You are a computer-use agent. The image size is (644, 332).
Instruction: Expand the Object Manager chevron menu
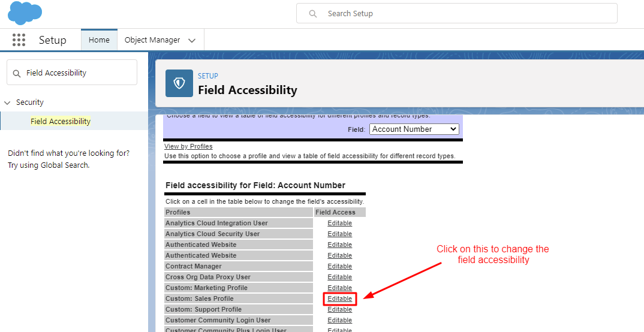192,40
